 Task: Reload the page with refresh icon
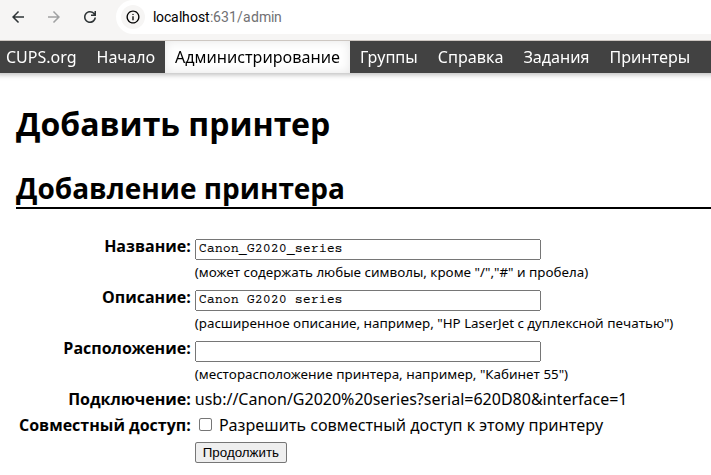90,17
